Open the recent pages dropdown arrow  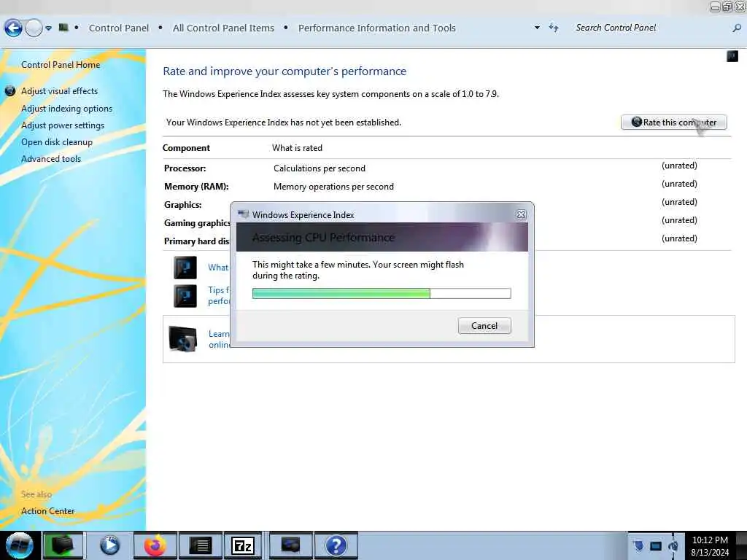pos(49,28)
